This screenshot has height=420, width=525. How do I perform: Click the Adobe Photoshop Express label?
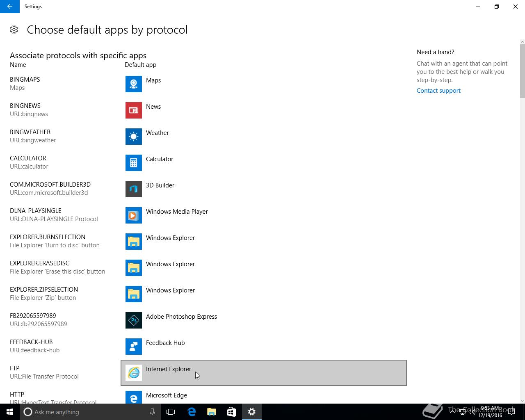click(x=181, y=317)
